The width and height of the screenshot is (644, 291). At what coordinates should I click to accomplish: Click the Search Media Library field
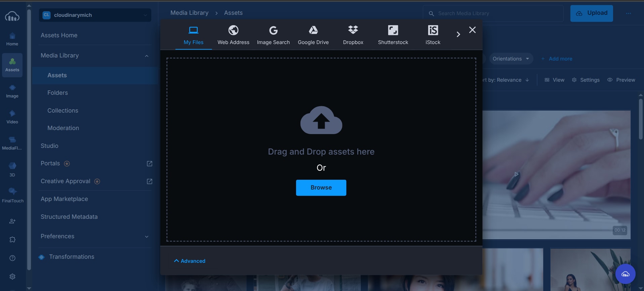pos(494,13)
